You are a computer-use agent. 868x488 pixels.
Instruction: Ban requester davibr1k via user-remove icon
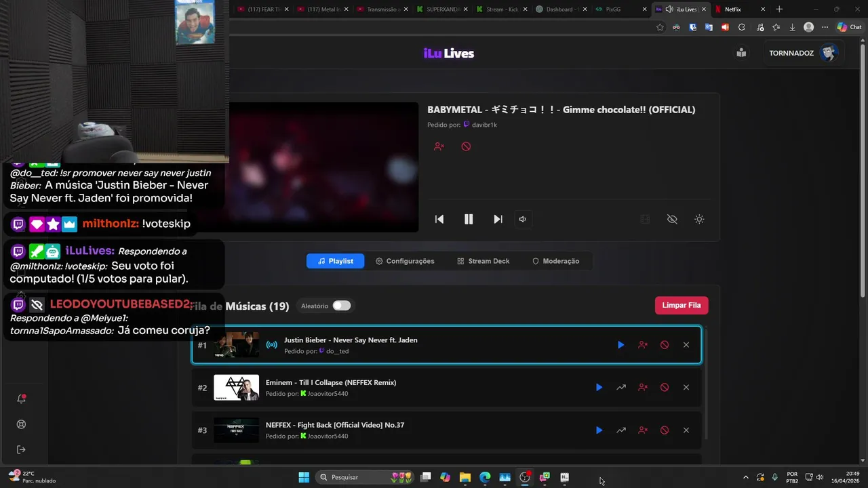pyautogui.click(x=439, y=146)
